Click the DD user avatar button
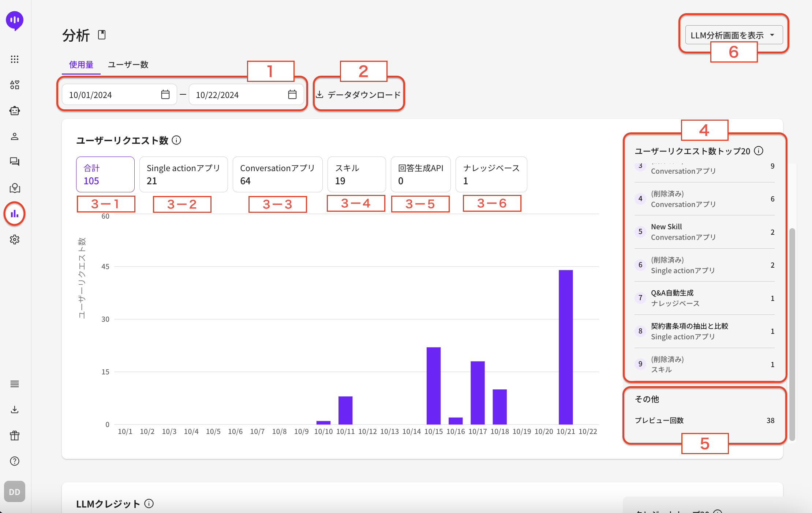Viewport: 812px width, 513px height. coord(15,492)
